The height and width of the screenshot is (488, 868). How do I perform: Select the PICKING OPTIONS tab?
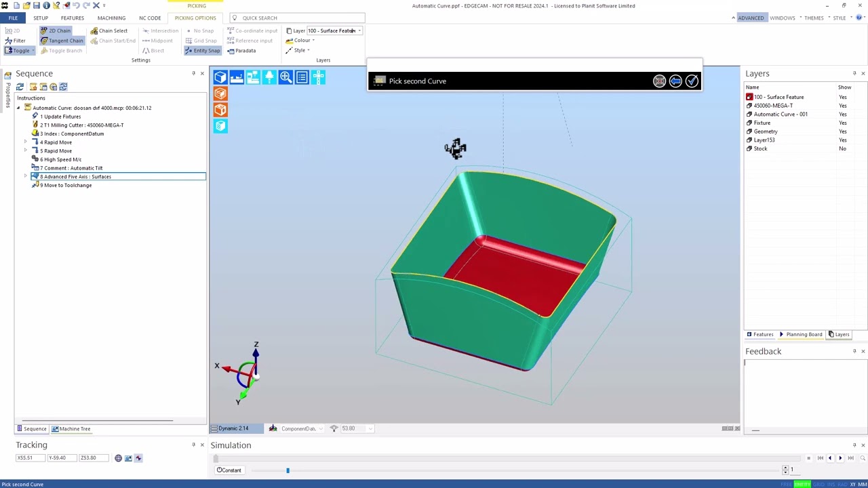point(195,18)
